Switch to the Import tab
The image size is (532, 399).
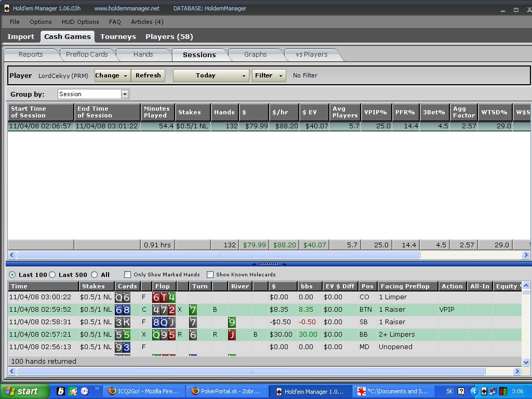pos(21,37)
